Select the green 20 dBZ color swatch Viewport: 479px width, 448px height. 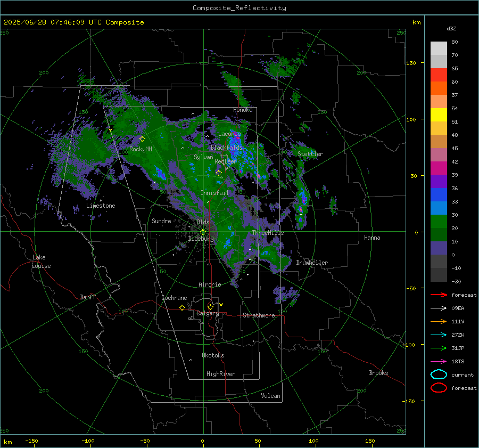(x=439, y=222)
